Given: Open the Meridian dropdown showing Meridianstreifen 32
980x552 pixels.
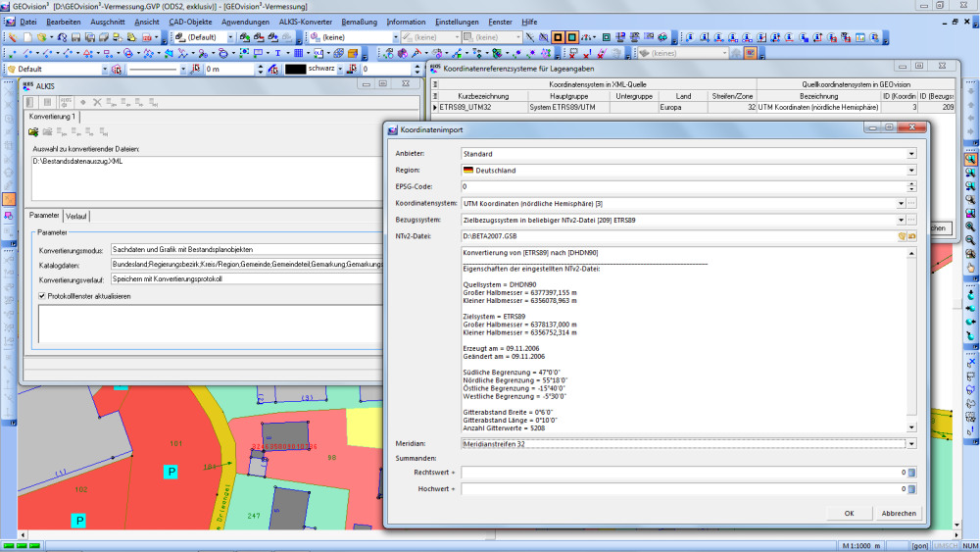Looking at the screenshot, I should click(x=911, y=444).
